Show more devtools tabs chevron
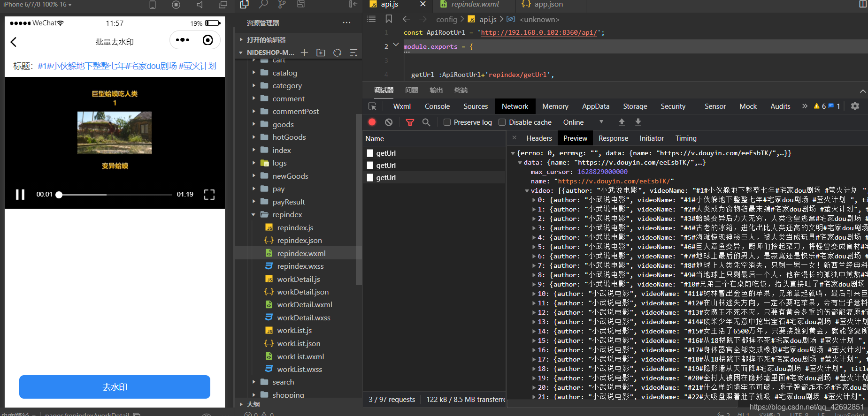The height and width of the screenshot is (416, 868). coord(805,106)
